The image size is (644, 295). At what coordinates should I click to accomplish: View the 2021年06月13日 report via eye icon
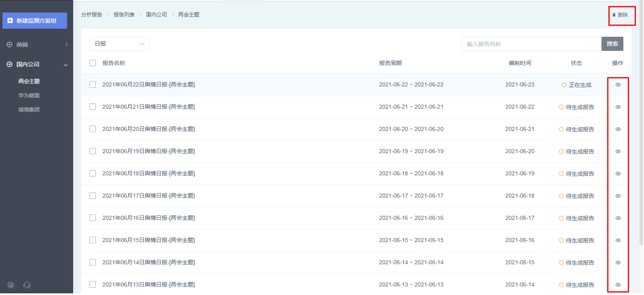tap(618, 285)
